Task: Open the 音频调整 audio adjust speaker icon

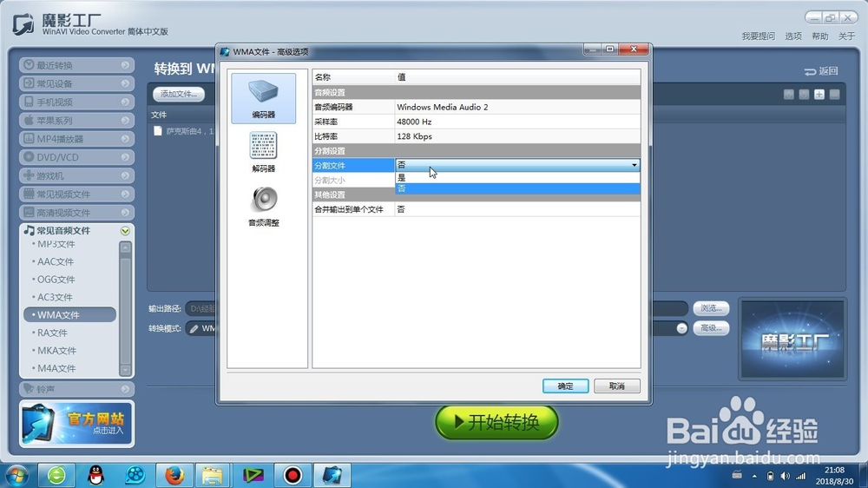Action: tap(264, 206)
